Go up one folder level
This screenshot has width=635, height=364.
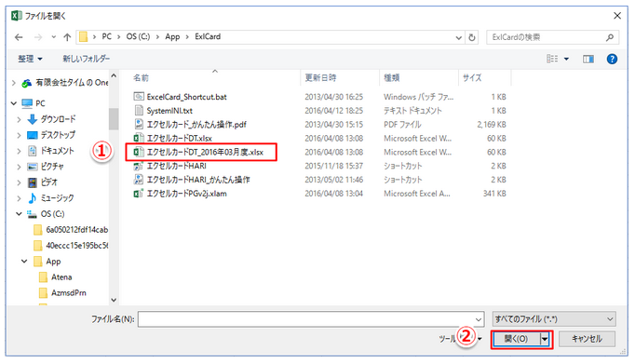click(x=67, y=37)
